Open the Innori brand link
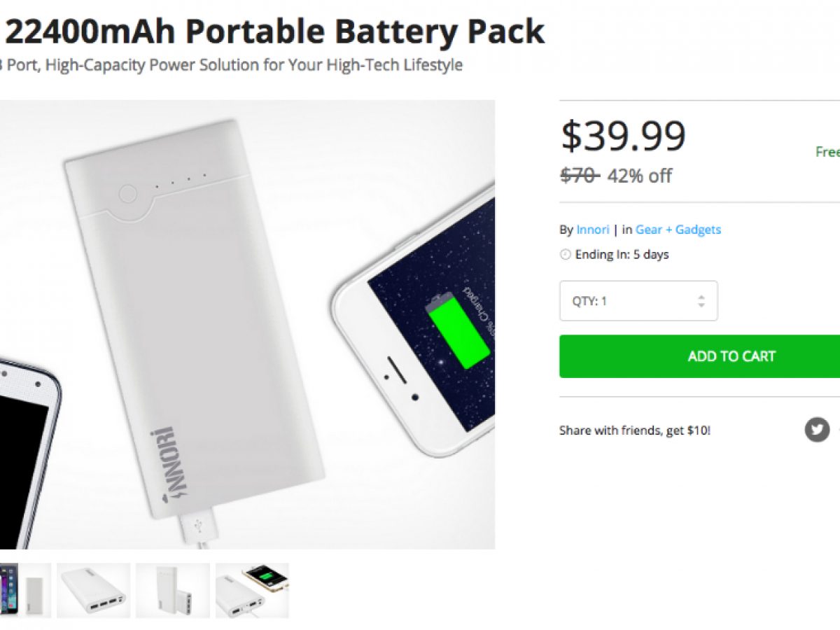Viewport: 840px width, 630px height. click(x=594, y=230)
